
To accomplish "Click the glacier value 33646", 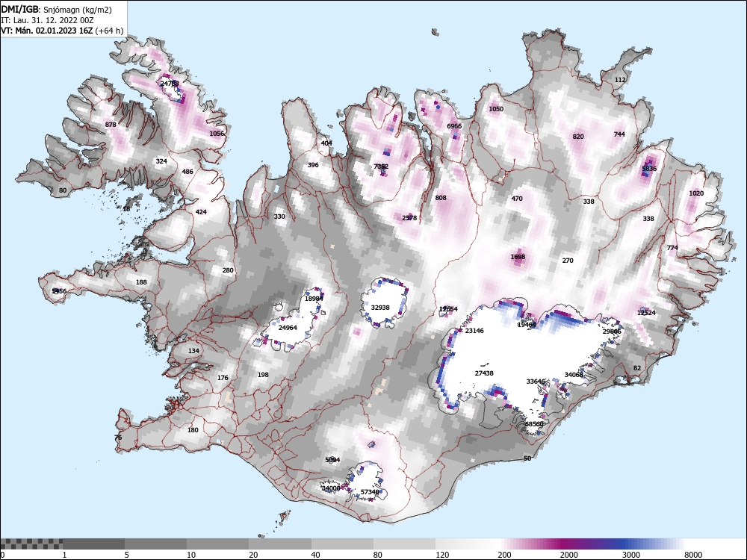I will click(536, 382).
